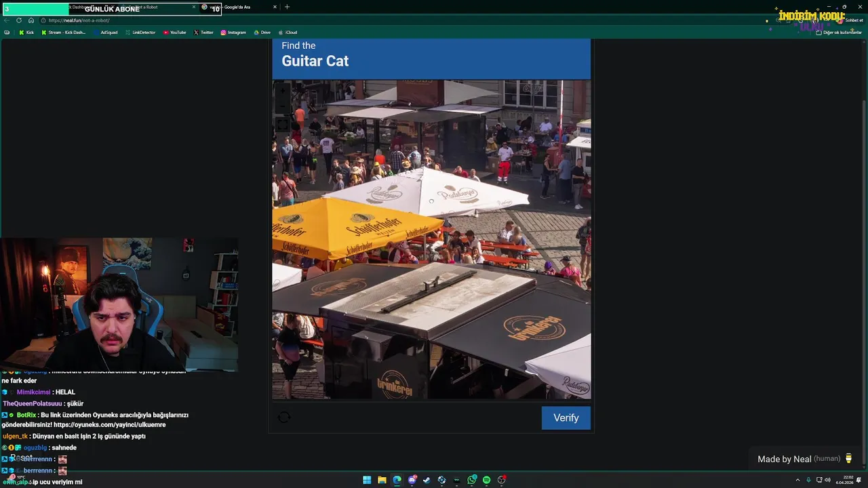Open the Stream - Kick Dash bookmark
The image size is (868, 488).
tap(64, 33)
